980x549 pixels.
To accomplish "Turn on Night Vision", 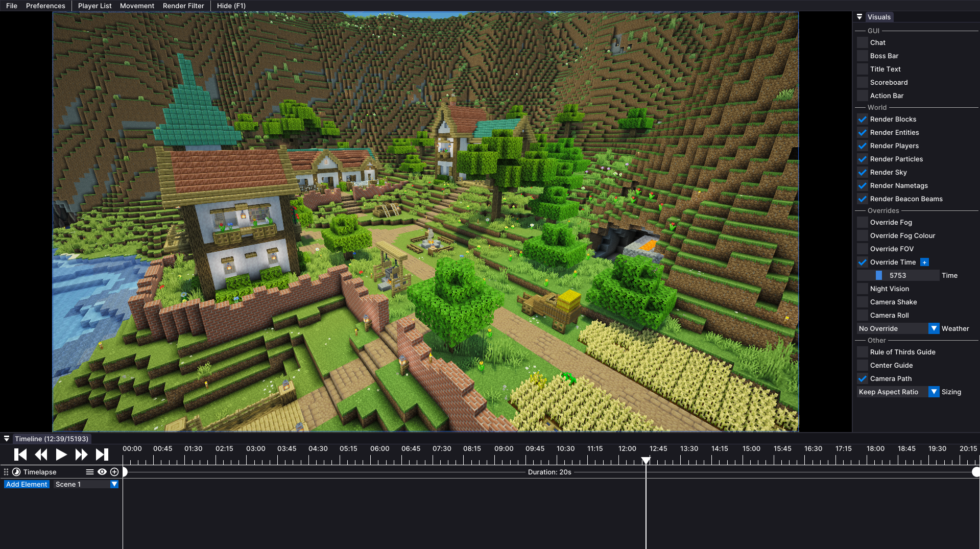I will pos(863,289).
